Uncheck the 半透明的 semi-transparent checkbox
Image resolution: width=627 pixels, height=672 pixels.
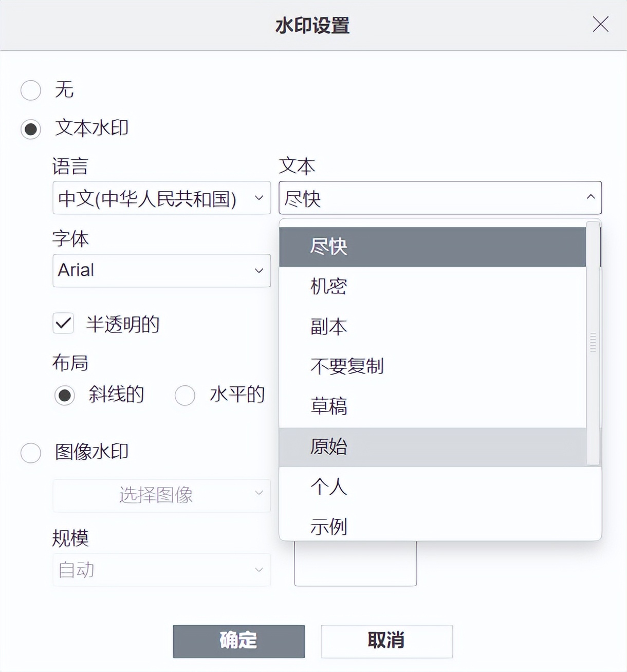(x=63, y=324)
